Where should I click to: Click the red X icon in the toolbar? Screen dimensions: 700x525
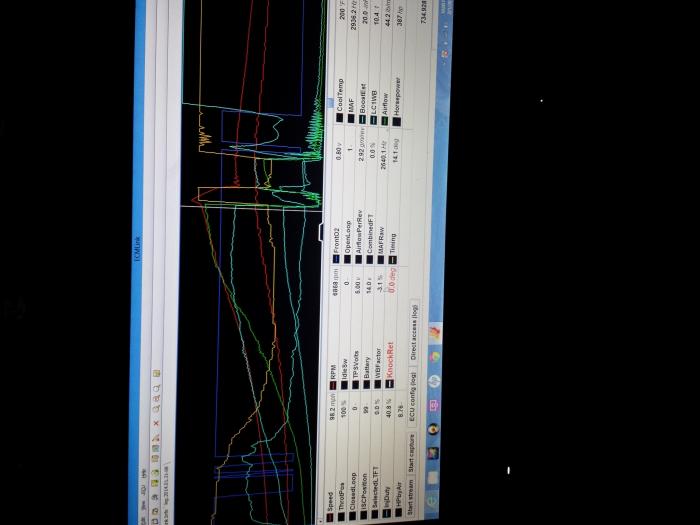[x=156, y=422]
